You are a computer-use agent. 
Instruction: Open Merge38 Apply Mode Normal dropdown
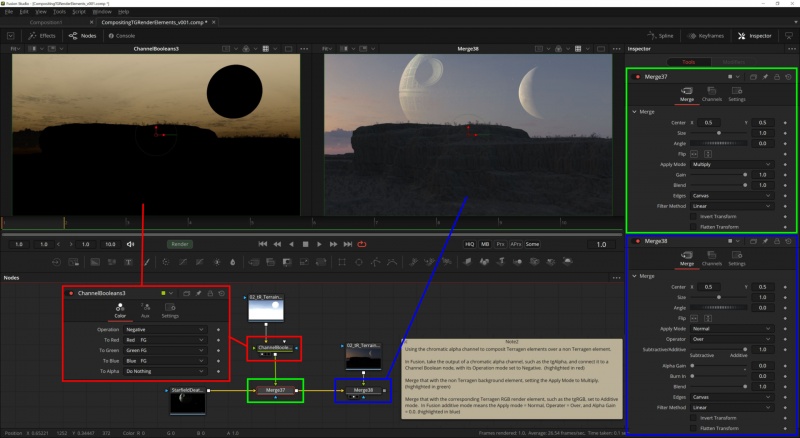[x=731, y=329]
